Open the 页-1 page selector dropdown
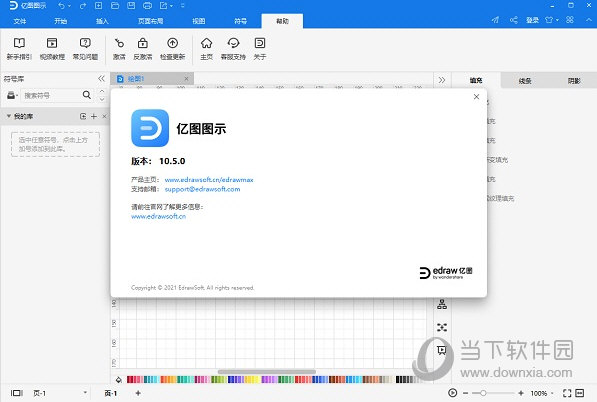This screenshot has width=597, height=402. [x=85, y=392]
